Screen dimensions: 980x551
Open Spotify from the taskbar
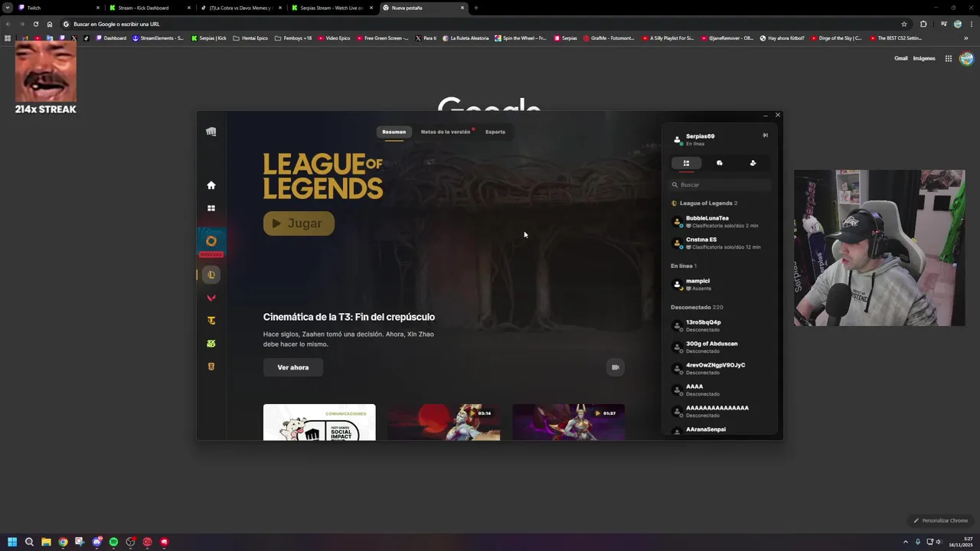[113, 542]
